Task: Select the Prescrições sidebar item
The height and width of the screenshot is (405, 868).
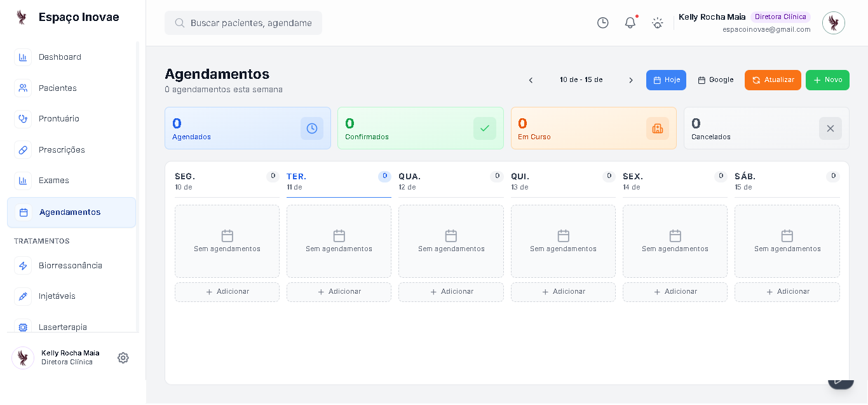Action: (62, 149)
